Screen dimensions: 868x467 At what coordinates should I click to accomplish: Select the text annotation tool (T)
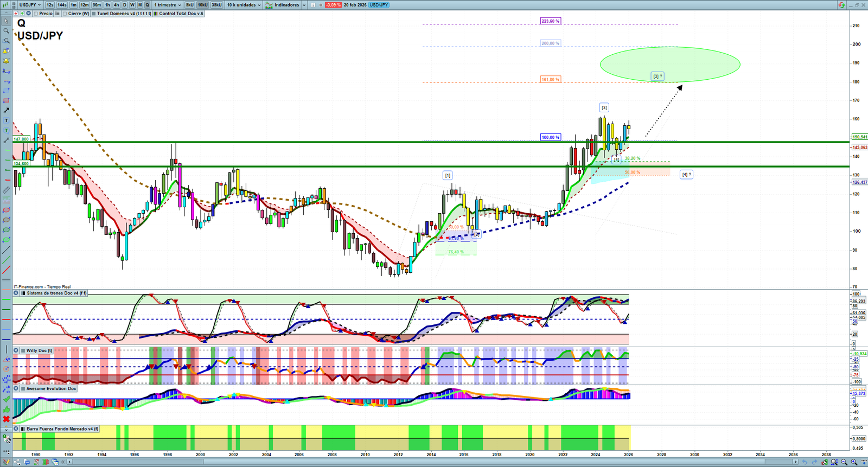pyautogui.click(x=6, y=120)
